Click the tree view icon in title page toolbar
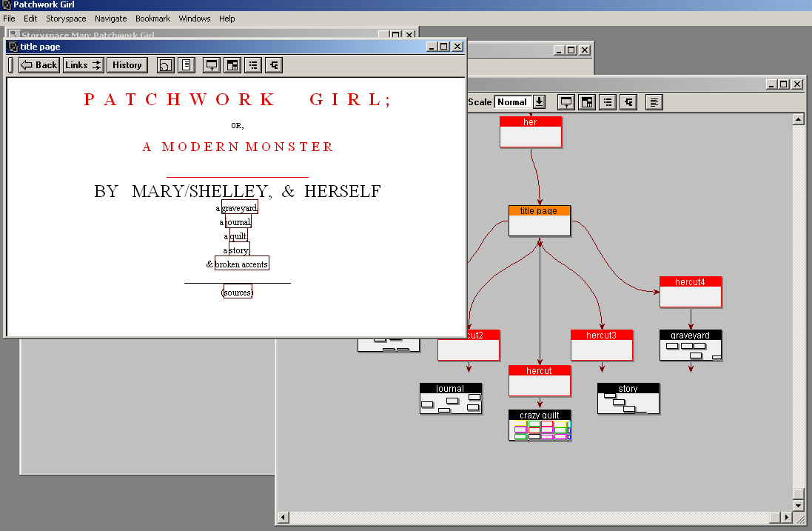812x531 pixels. point(274,65)
